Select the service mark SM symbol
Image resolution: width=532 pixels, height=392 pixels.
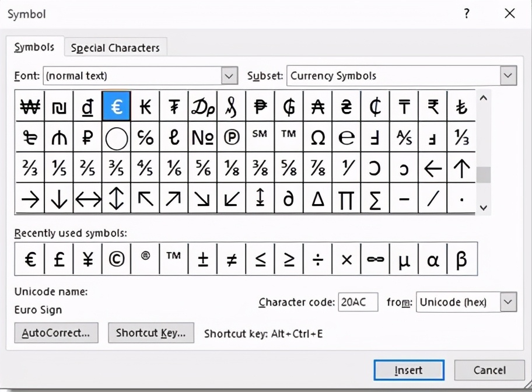(x=260, y=137)
